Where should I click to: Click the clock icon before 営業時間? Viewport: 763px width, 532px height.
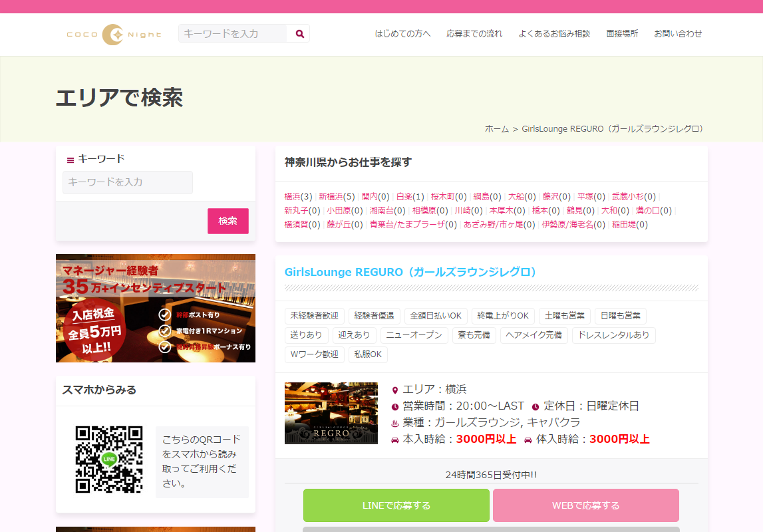395,406
